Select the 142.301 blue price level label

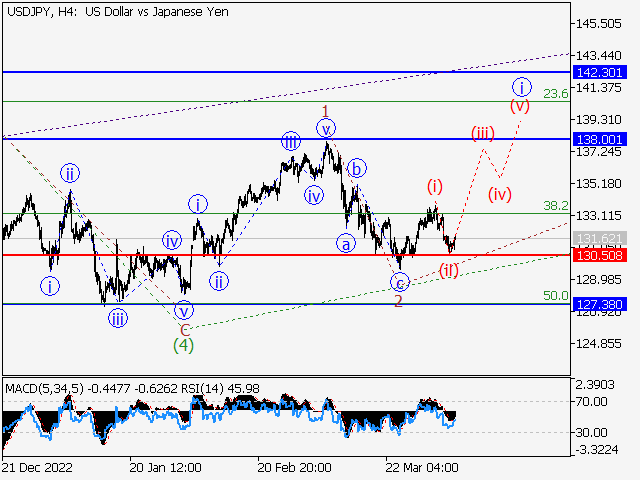600,73
